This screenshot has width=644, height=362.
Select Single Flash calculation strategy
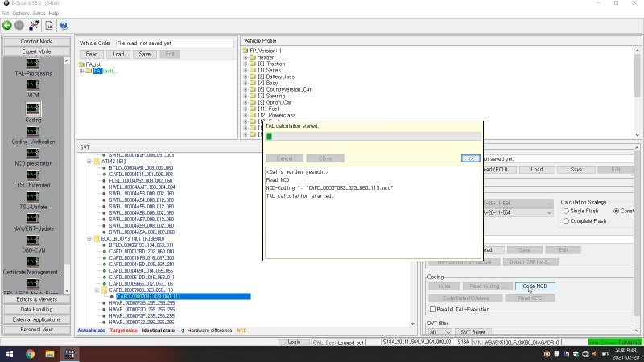click(566, 211)
